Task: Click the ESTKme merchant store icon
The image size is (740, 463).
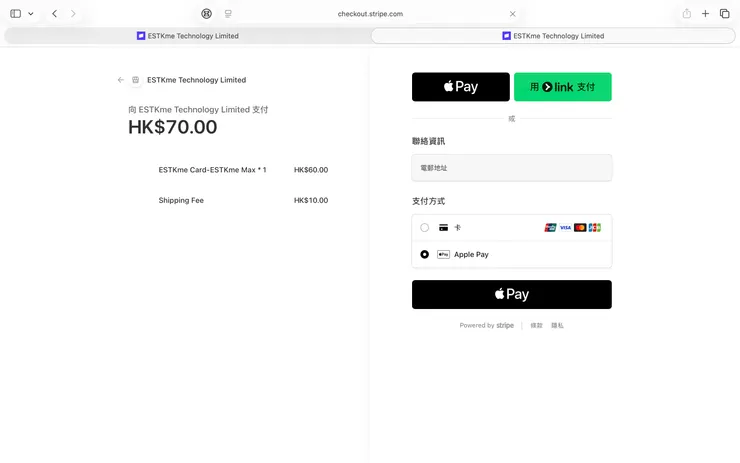Action: point(136,80)
